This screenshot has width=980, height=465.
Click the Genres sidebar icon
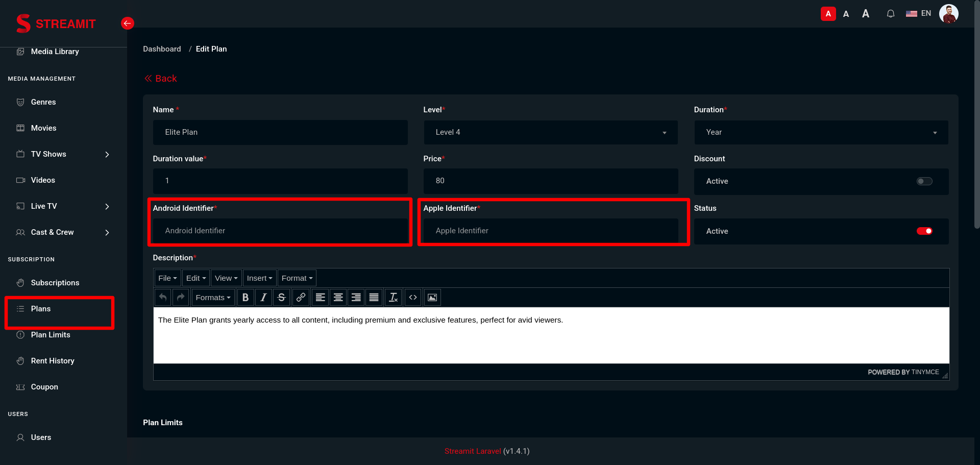20,102
